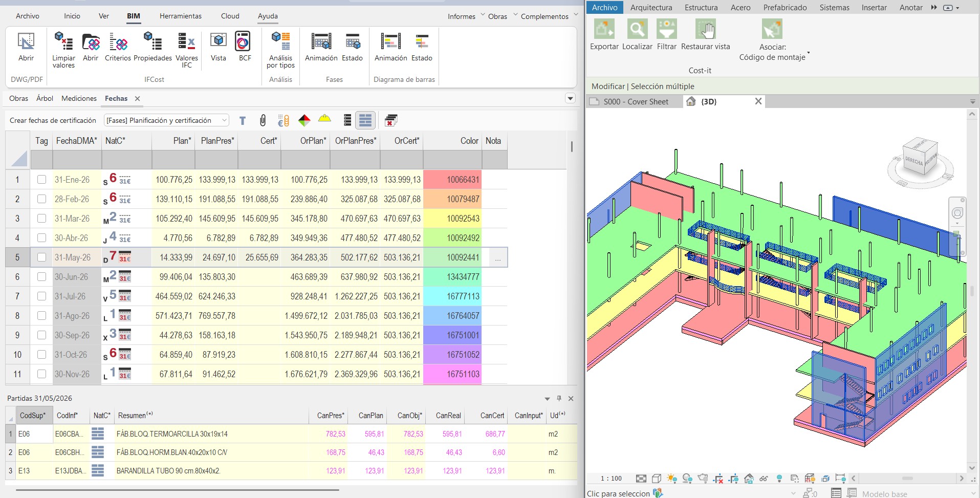Image resolution: width=980 pixels, height=498 pixels.
Task: Expand the Asociar Código de montaje dropdown
Action: (x=809, y=53)
